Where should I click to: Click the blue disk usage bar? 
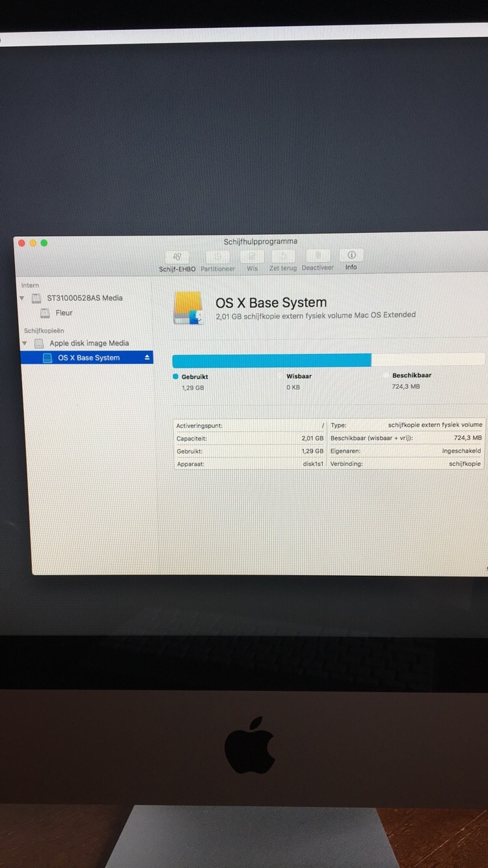(x=272, y=360)
